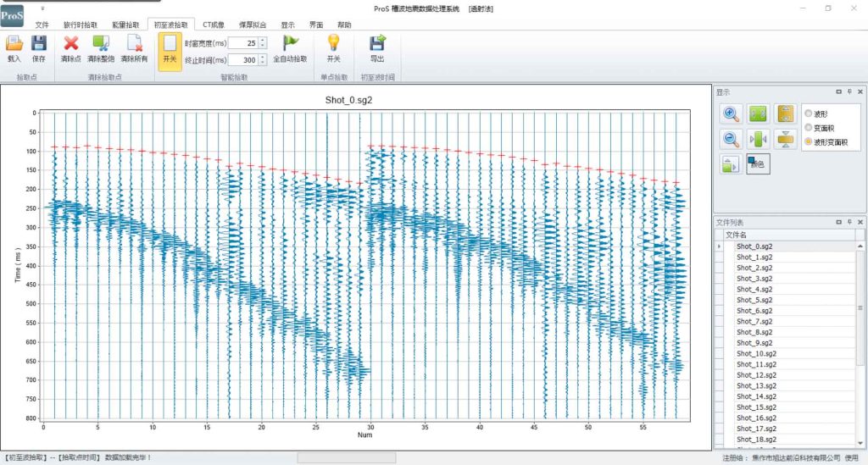This screenshot has width=868, height=465.
Task: Open the 显示 ribbon tab
Action: [x=288, y=25]
